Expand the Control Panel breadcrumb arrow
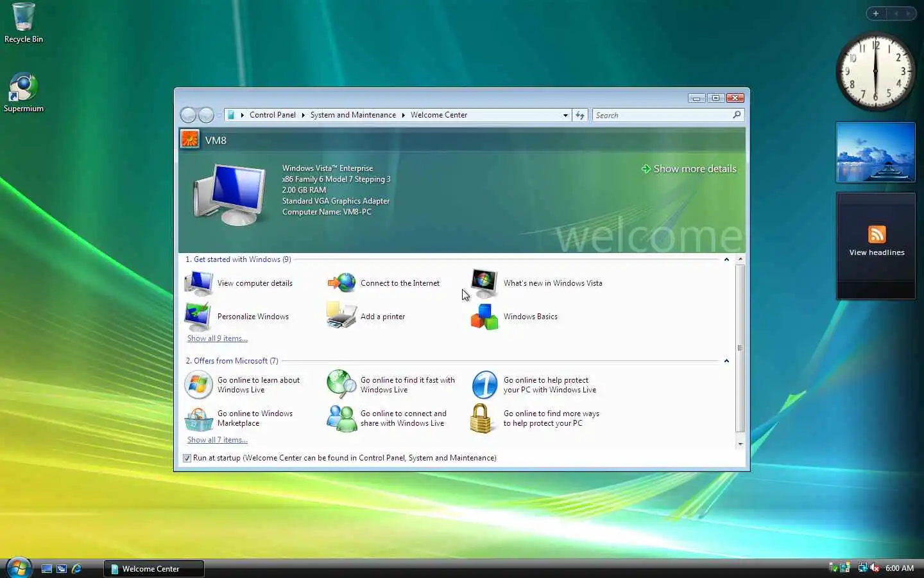The image size is (924, 578). coord(303,115)
